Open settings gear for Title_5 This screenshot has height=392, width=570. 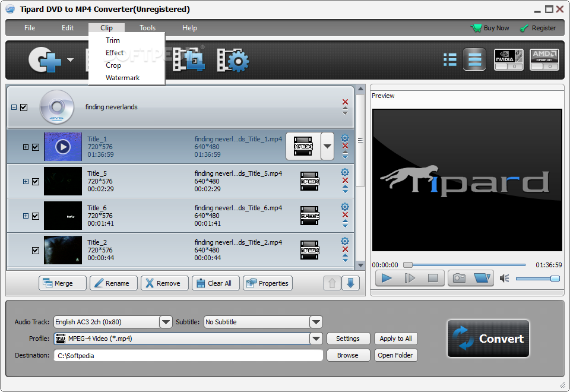345,172
